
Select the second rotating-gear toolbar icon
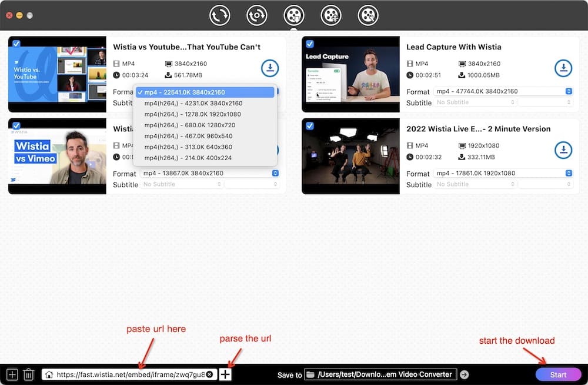click(256, 15)
